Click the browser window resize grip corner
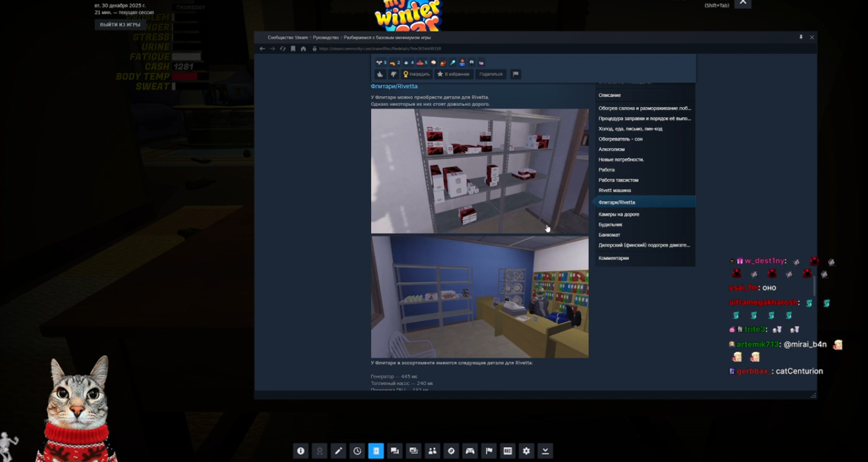This screenshot has height=462, width=868. 813,396
